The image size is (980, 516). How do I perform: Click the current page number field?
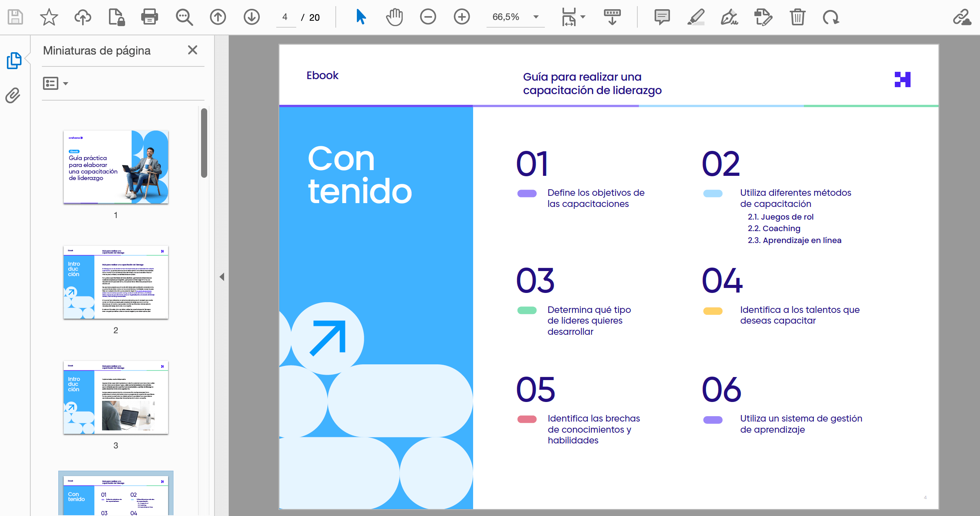click(x=285, y=17)
